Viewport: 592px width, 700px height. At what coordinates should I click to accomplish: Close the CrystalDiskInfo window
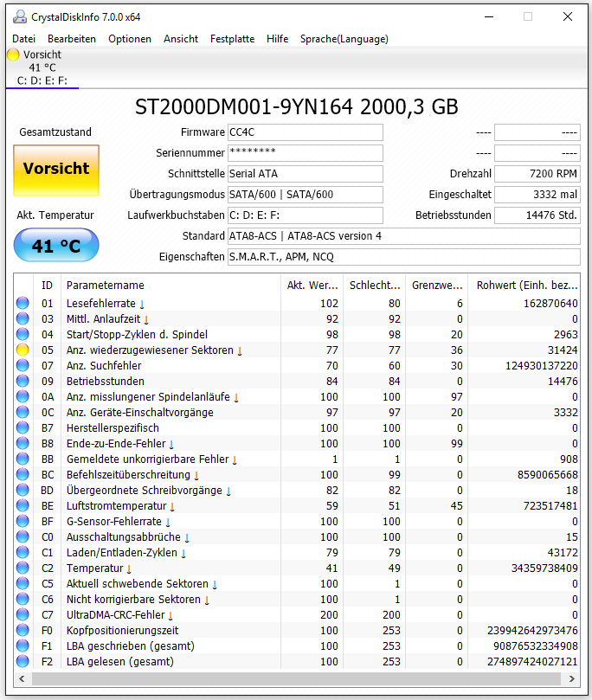click(x=568, y=17)
